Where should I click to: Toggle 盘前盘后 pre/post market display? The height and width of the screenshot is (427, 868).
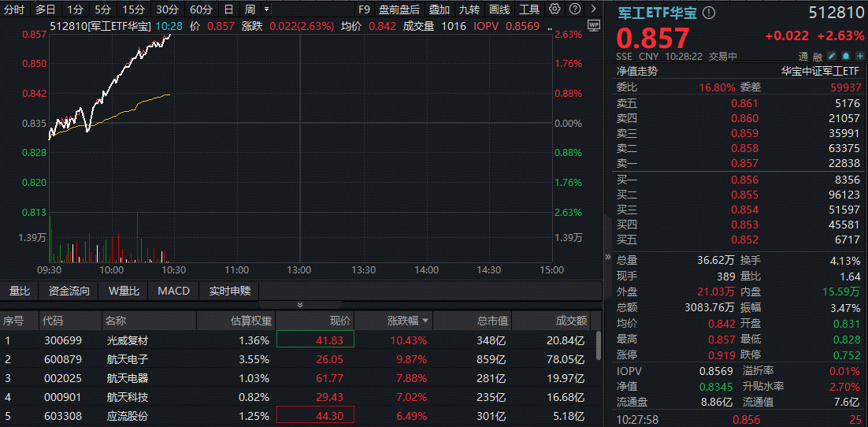pos(399,9)
